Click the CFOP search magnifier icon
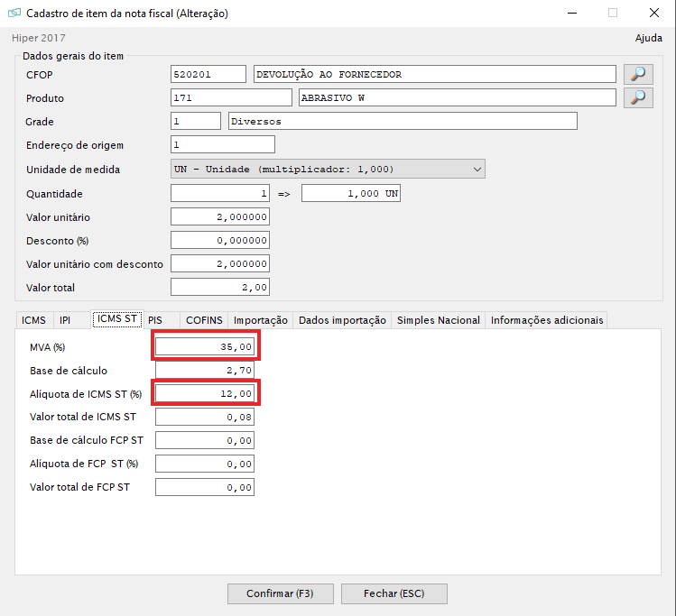676x616 pixels. pos(638,74)
